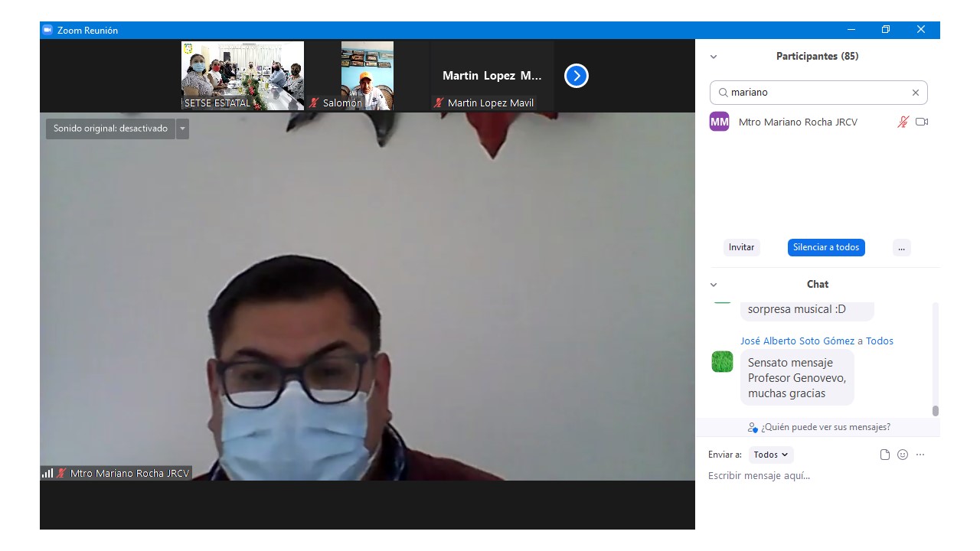This screenshot has width=980, height=551.
Task: Select Mtro Mariano Rocha JRCV participant row
Action: pos(818,122)
